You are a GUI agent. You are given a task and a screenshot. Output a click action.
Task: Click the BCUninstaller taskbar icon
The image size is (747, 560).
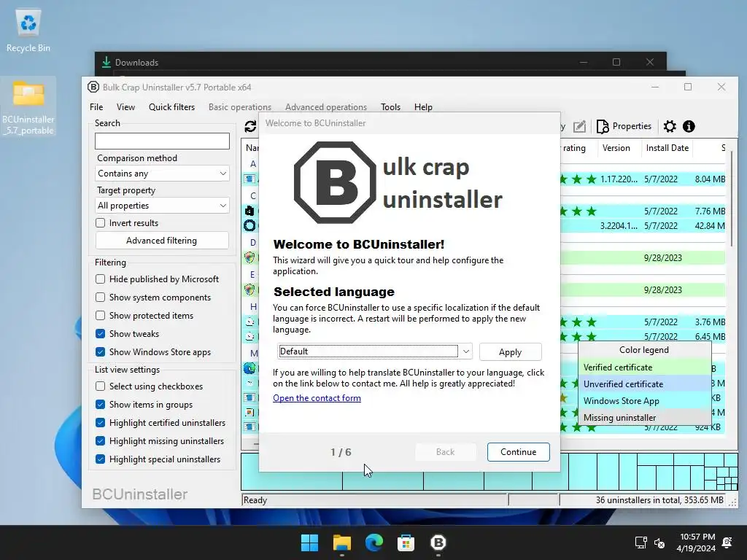pyautogui.click(x=438, y=542)
